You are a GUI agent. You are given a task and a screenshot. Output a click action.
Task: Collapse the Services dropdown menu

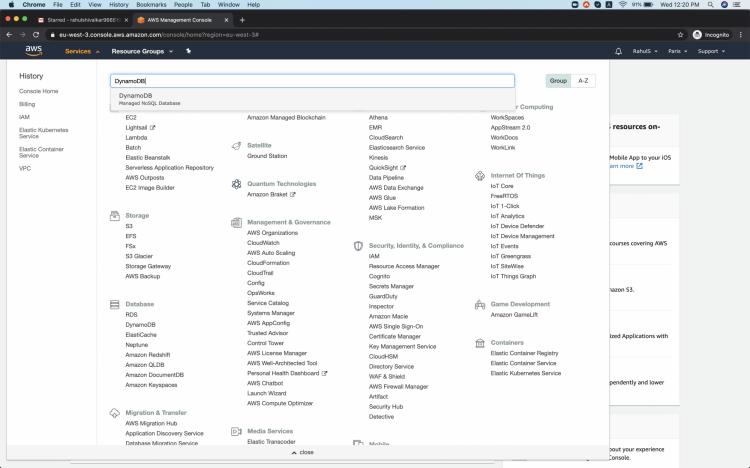[84, 51]
